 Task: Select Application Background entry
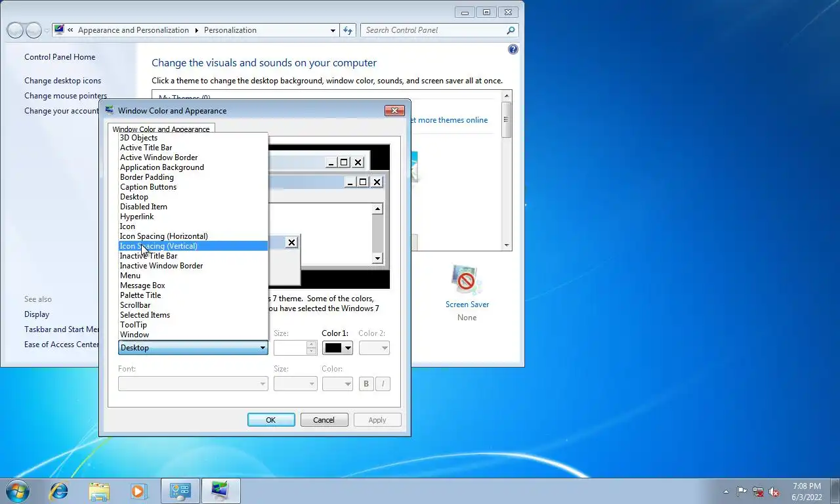click(x=193, y=167)
